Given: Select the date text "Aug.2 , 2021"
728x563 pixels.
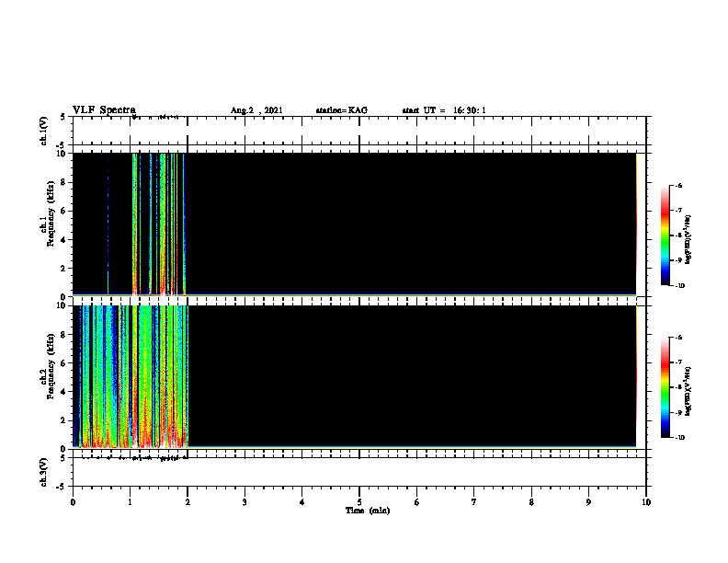Looking at the screenshot, I should point(256,110).
